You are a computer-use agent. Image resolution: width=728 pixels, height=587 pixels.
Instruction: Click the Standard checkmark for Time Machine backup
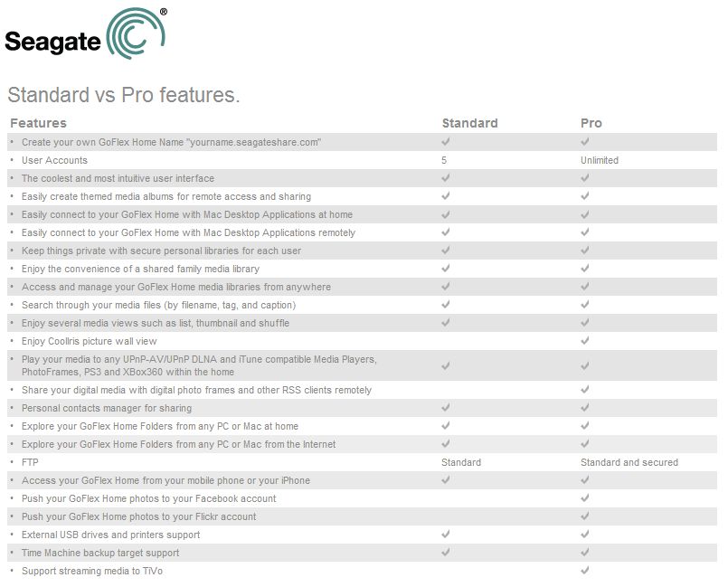(446, 553)
